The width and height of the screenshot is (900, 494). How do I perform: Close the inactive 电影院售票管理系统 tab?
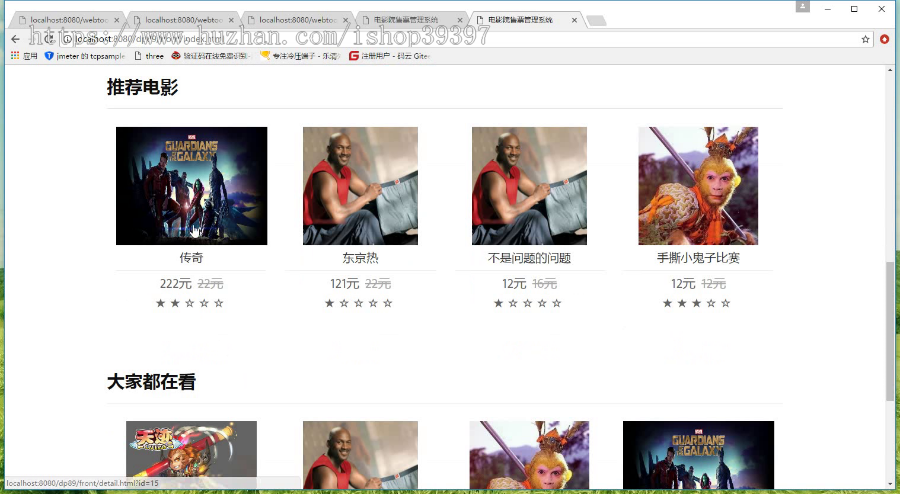click(x=459, y=20)
